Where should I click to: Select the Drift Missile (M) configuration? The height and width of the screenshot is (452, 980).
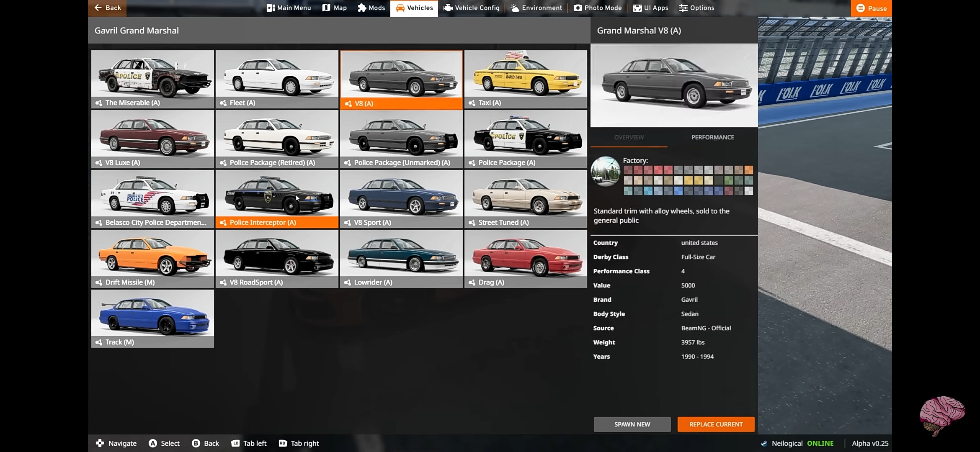coord(152,259)
